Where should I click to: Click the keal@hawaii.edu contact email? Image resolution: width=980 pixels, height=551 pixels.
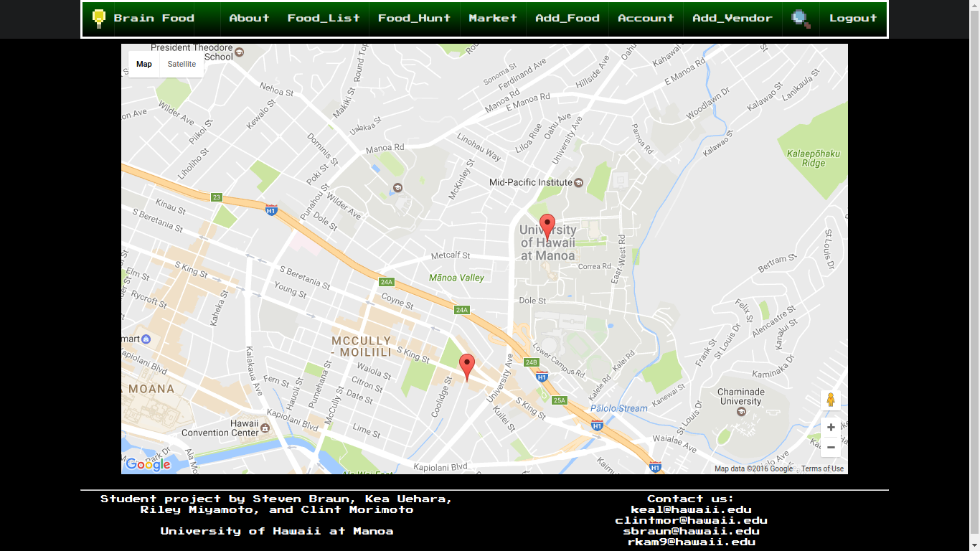(691, 509)
